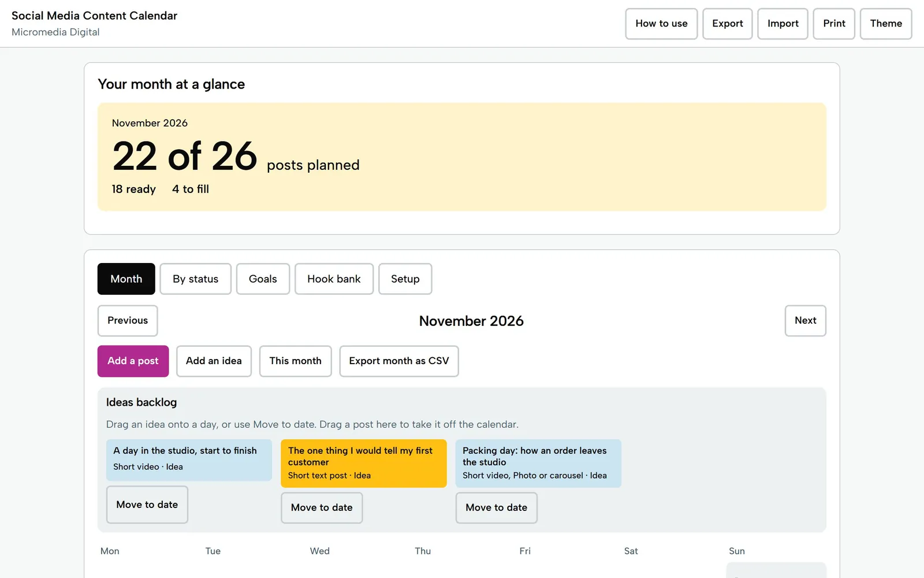
Task: Switch to the Month tab
Action: click(x=126, y=279)
